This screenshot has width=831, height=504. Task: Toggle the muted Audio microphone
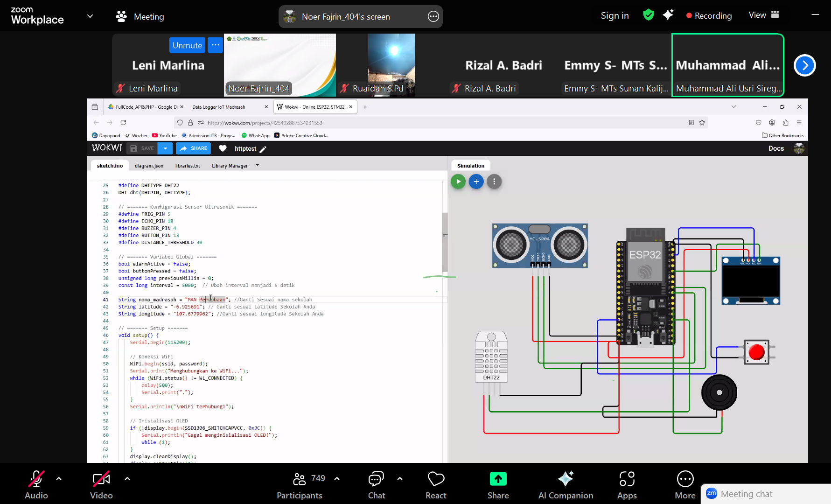pyautogui.click(x=36, y=479)
